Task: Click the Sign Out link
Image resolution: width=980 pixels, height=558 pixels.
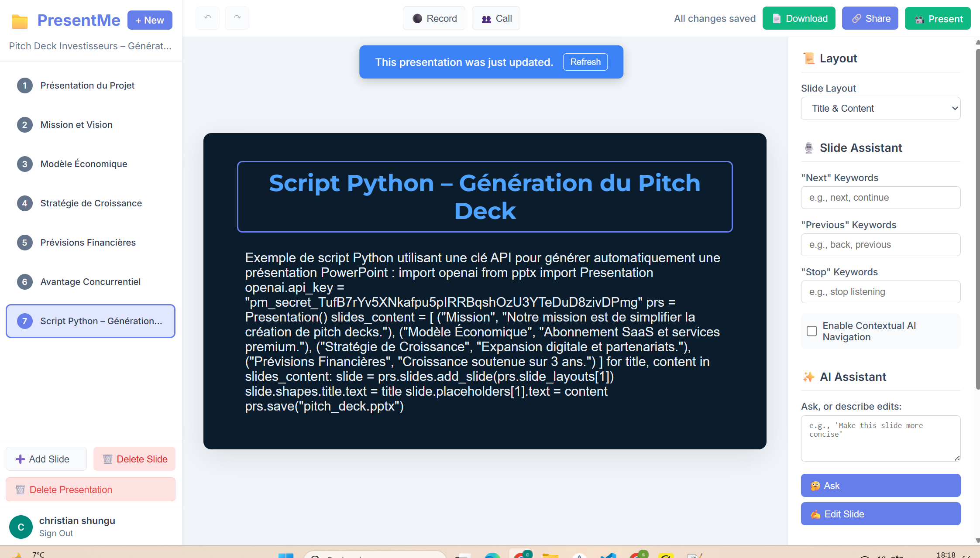Action: coord(56,533)
